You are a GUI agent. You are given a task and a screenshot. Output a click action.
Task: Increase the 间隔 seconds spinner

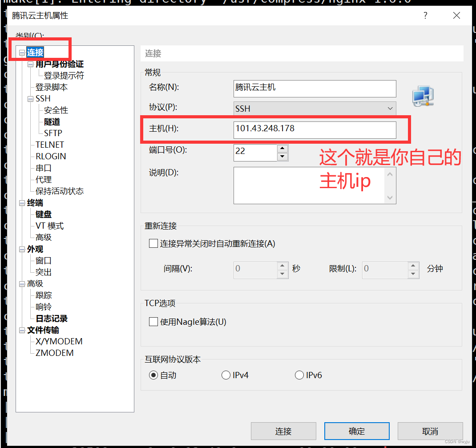point(282,266)
